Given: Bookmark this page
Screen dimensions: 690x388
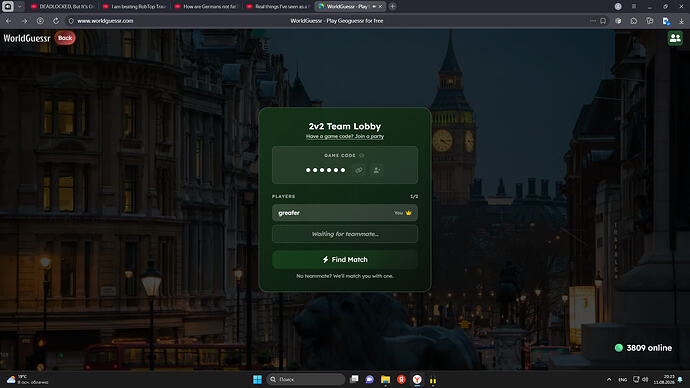Looking at the screenshot, I should [x=603, y=21].
